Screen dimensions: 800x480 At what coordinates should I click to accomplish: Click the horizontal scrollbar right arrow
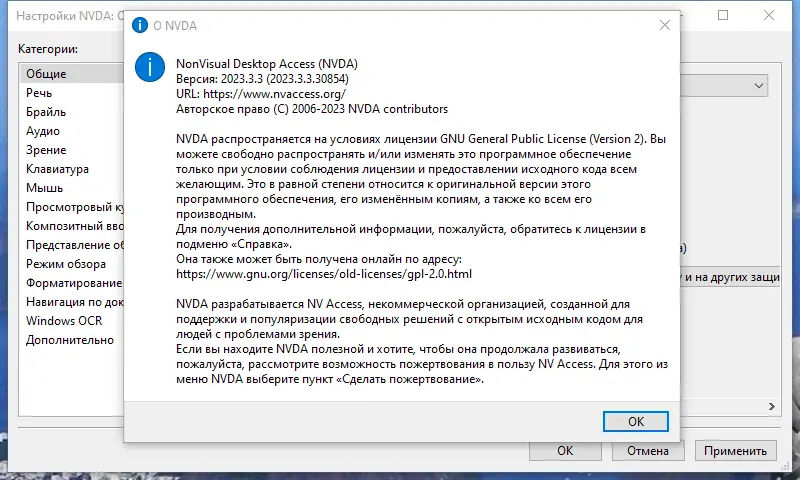[x=771, y=406]
